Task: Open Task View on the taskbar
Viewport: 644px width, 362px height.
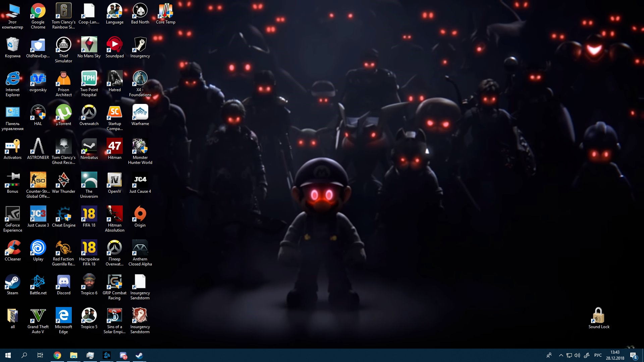Action: pos(40,355)
